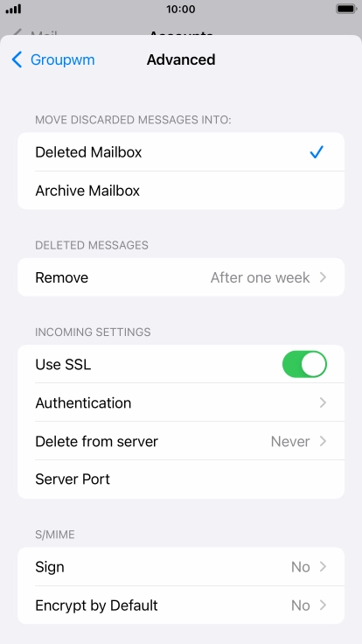
Task: Open Delete from server setting
Action: point(181,441)
